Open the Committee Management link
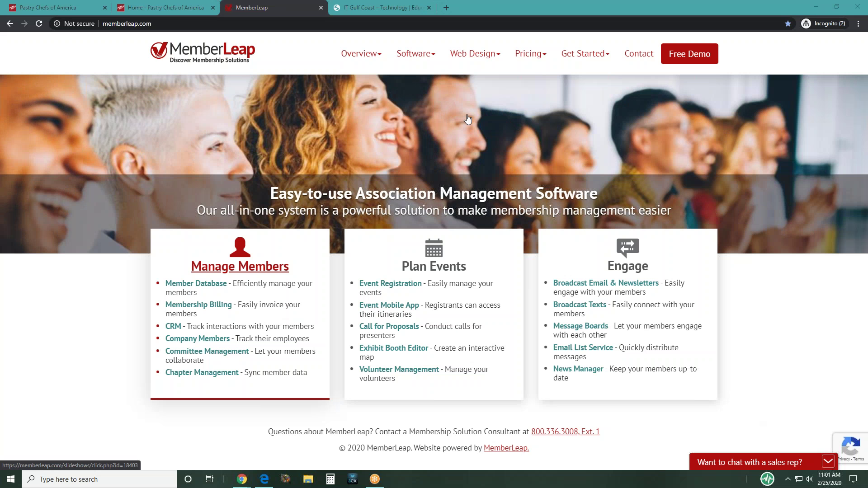This screenshot has width=868, height=488. (207, 351)
